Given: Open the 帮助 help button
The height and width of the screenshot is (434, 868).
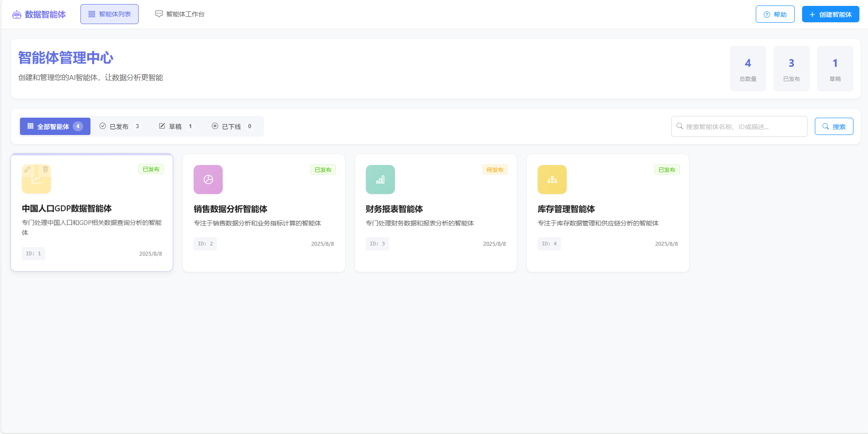Looking at the screenshot, I should [775, 14].
